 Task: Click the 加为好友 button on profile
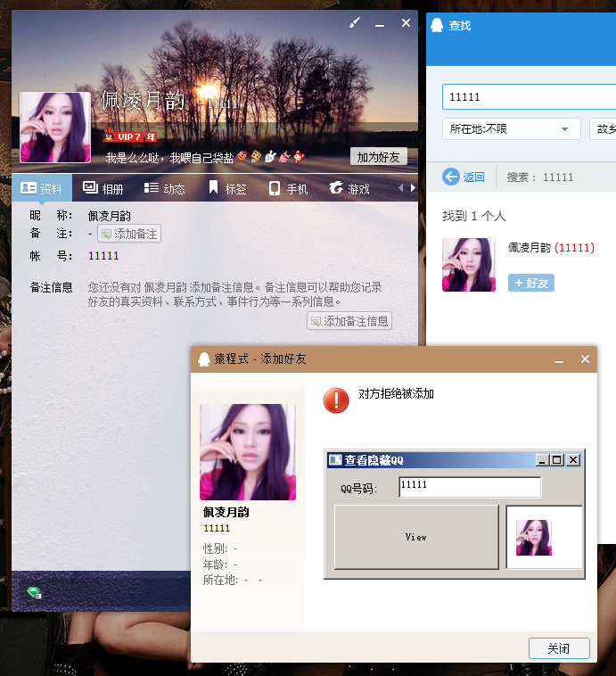[378, 157]
